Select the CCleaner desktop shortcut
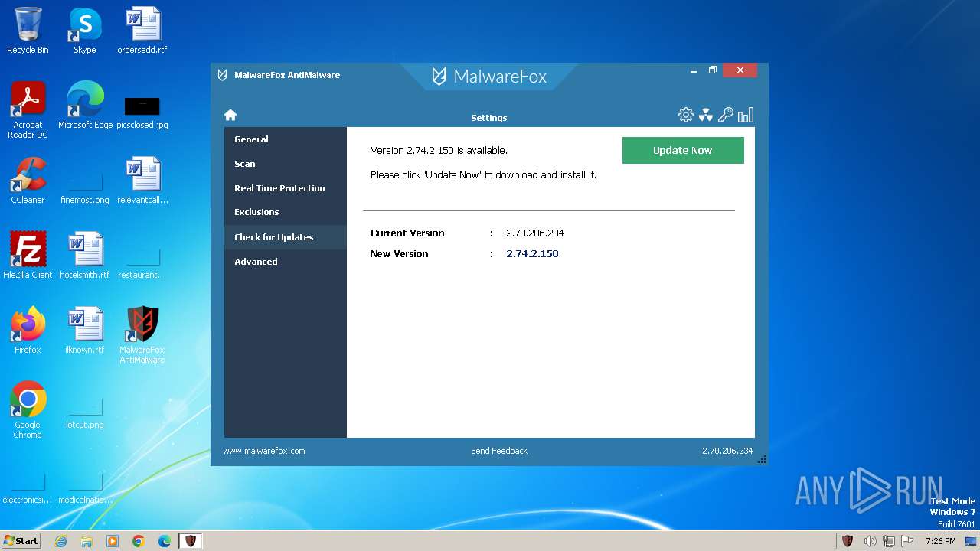The height and width of the screenshot is (551, 980). (x=28, y=181)
